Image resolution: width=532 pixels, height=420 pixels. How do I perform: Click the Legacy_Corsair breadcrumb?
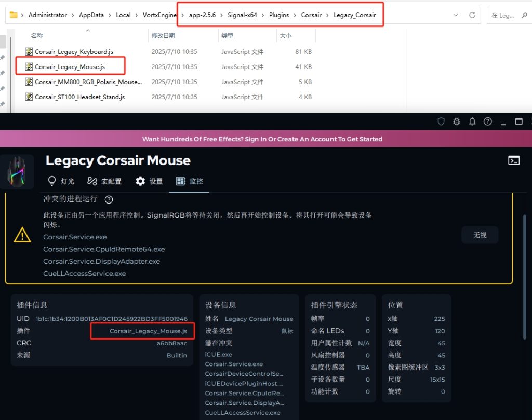click(x=354, y=15)
